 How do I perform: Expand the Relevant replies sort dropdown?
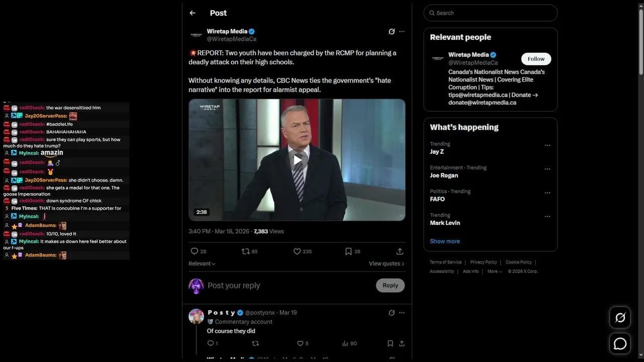pos(202,263)
